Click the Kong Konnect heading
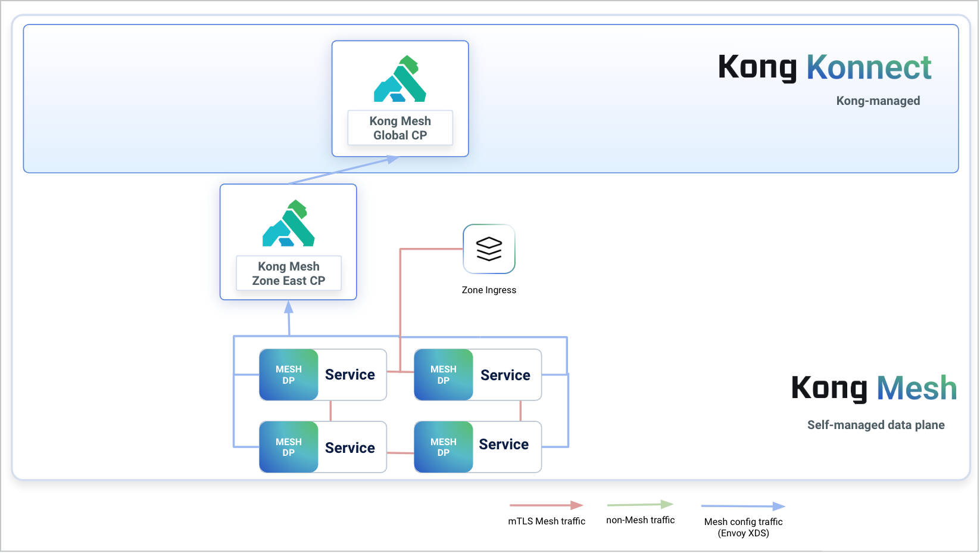This screenshot has height=553, width=980. [x=825, y=67]
